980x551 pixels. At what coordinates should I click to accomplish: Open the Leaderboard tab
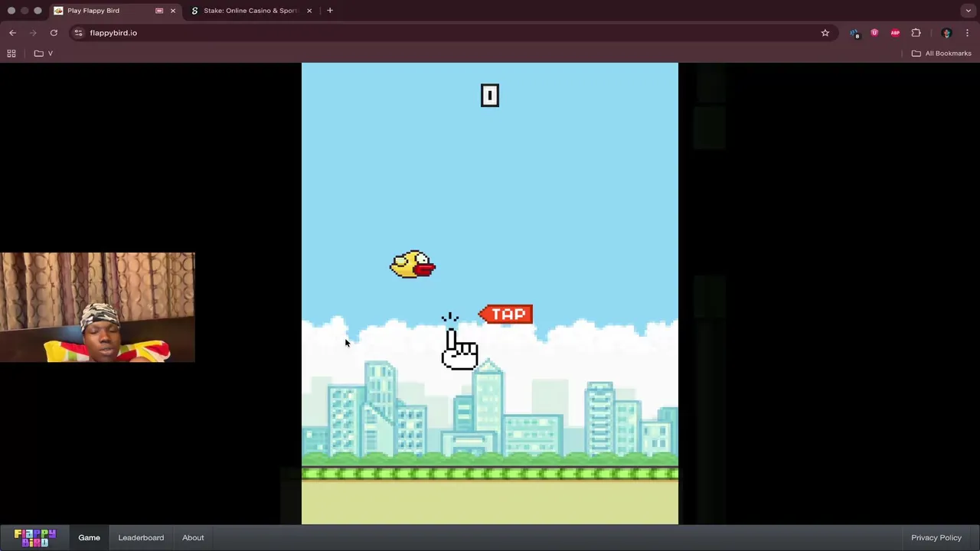tap(141, 537)
